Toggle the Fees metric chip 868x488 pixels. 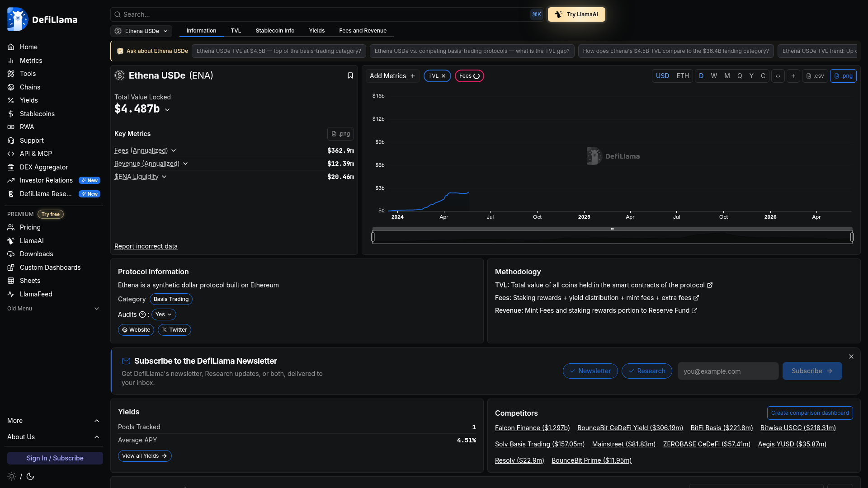469,76
